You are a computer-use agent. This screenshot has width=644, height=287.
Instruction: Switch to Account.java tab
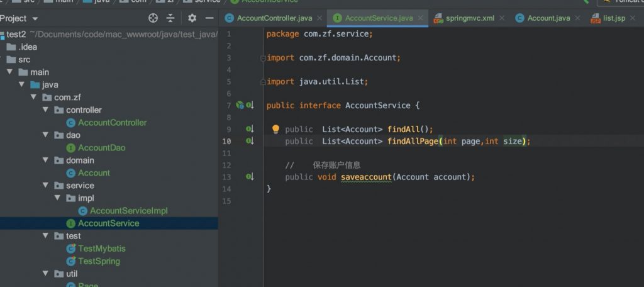coord(548,18)
